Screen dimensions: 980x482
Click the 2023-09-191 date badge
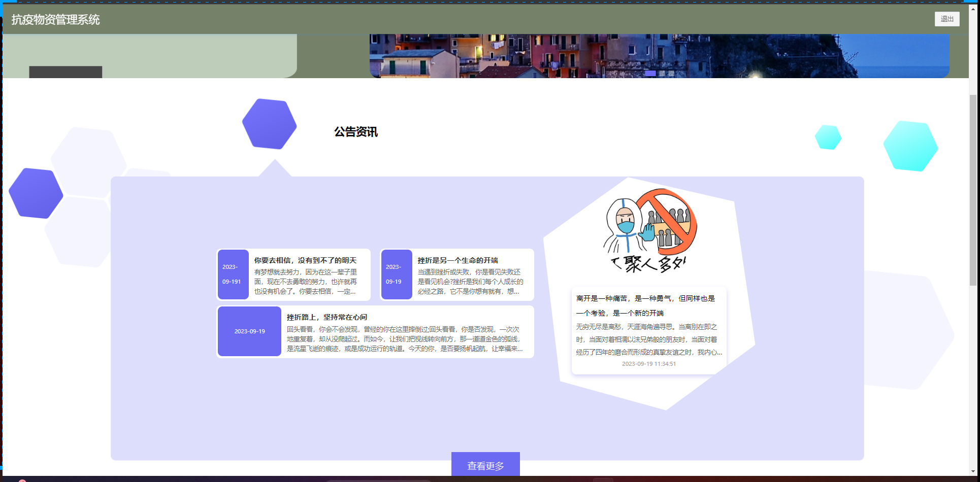[x=233, y=274]
